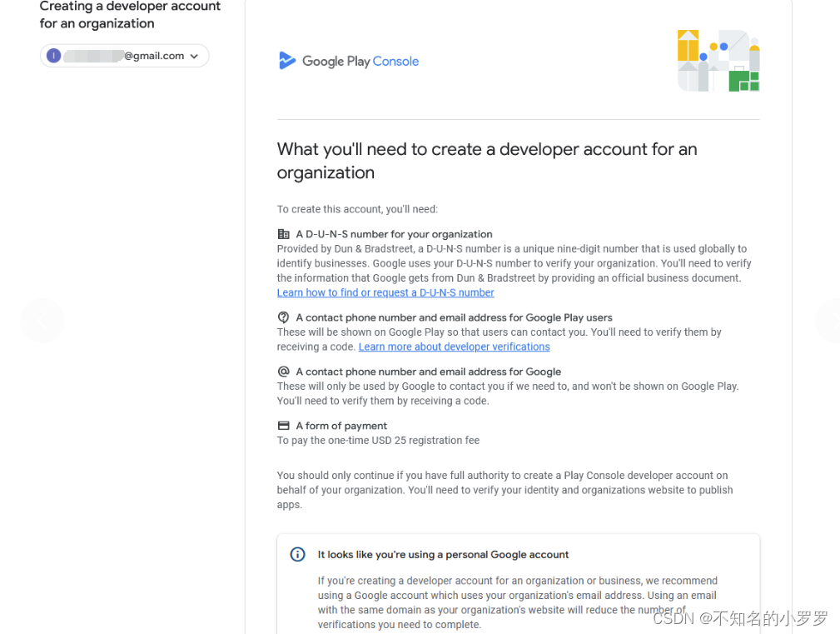Click 'A D-U-N-S number for your organization' heading
840x634 pixels.
(x=394, y=234)
